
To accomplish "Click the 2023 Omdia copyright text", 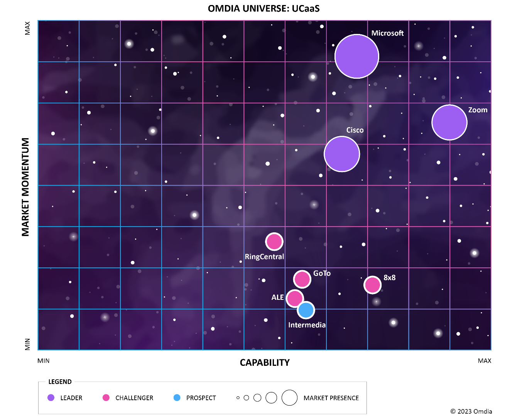I will [471, 411].
